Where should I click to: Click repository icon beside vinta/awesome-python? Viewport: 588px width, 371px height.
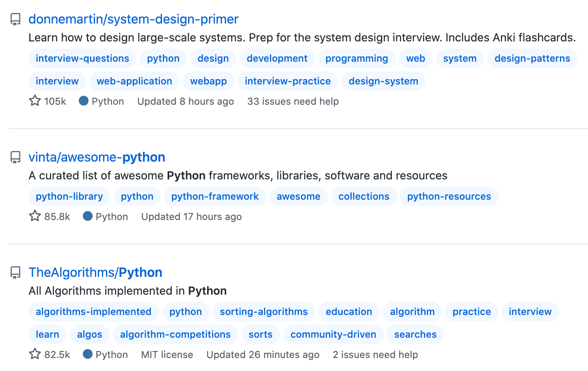pos(15,157)
